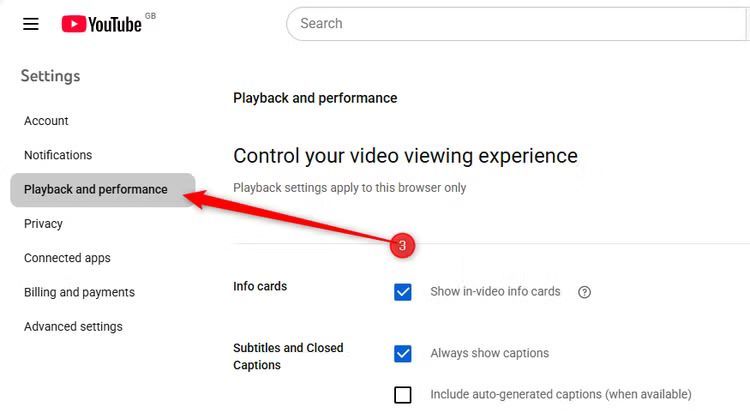Disable the Show in-video info cards checkbox
Viewport: 750px width, 418px height.
[x=403, y=292]
